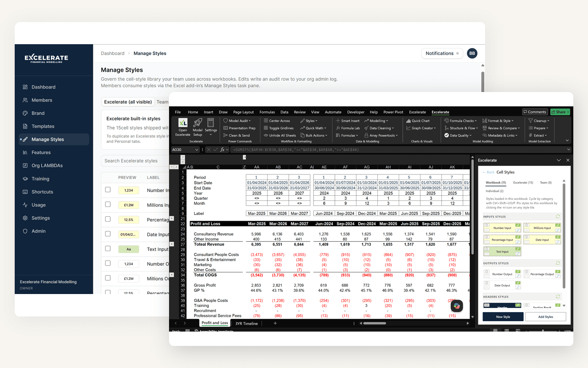Expand the Formula Checks menu
The image size is (588, 368).
pyautogui.click(x=460, y=121)
